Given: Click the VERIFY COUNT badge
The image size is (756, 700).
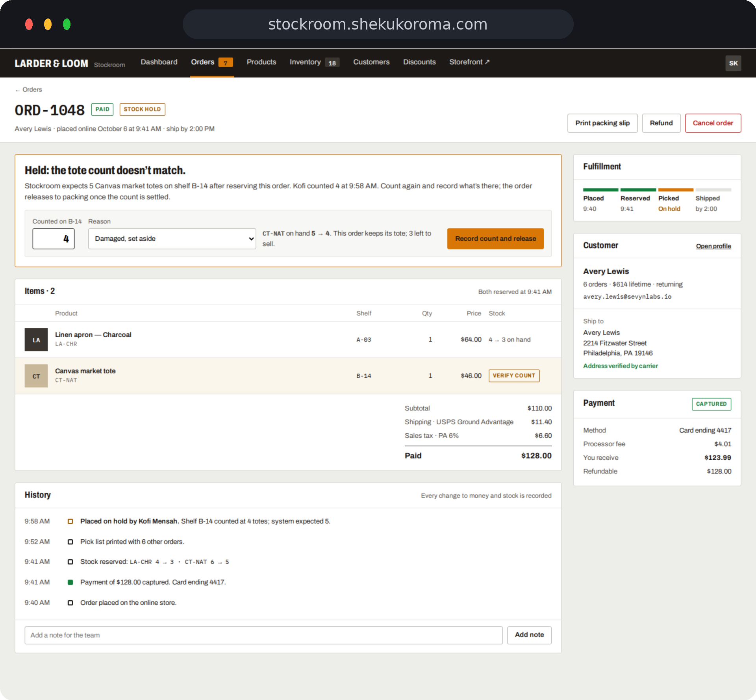Looking at the screenshot, I should pos(514,375).
